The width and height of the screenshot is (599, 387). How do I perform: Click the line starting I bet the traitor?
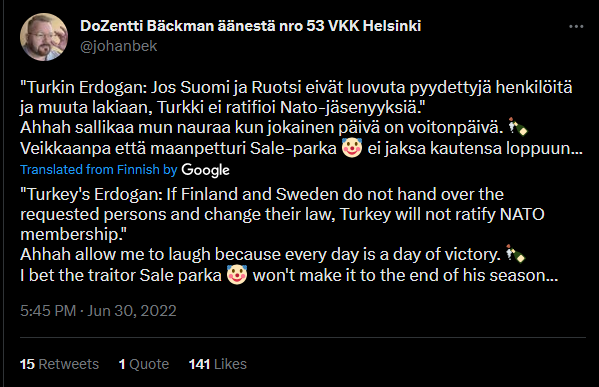pyautogui.click(x=289, y=275)
